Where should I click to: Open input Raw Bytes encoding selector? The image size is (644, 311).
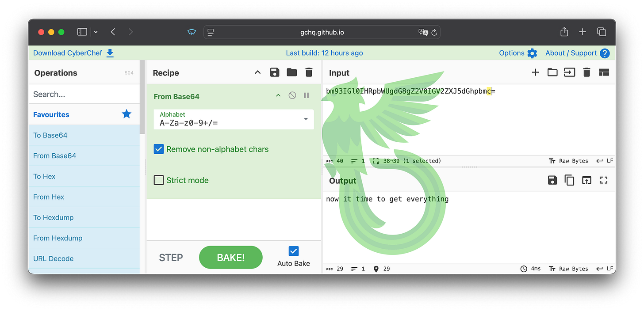tap(569, 161)
